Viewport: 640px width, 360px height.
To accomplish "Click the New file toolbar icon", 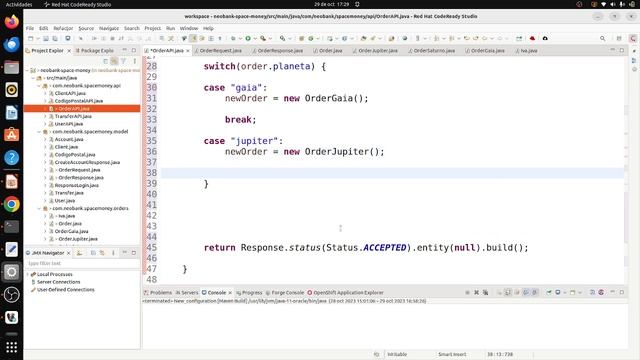I will coord(31,38).
